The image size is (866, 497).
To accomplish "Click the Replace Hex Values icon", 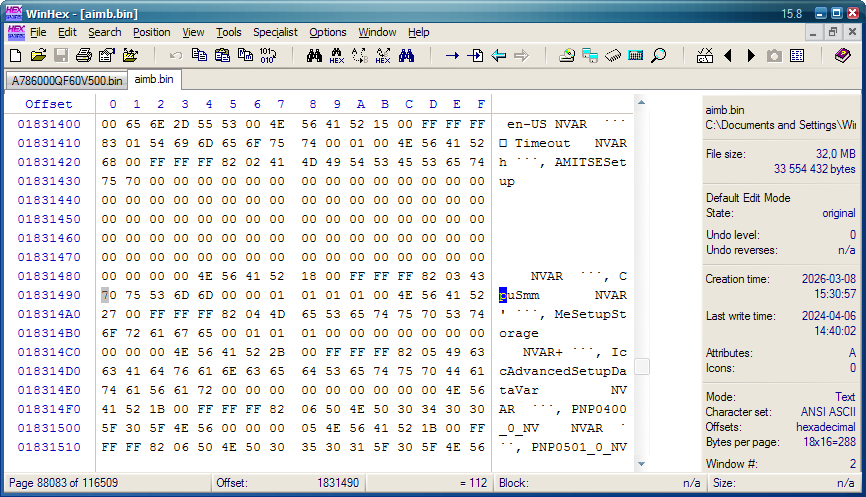I will tap(383, 55).
